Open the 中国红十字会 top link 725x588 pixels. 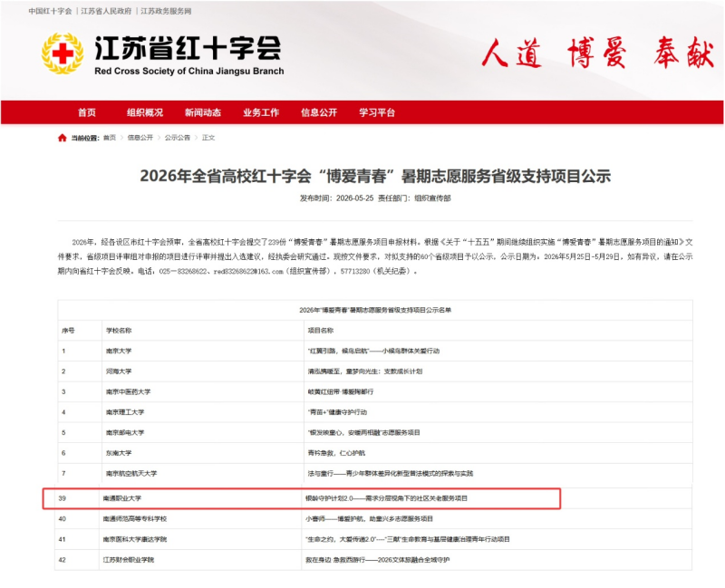pyautogui.click(x=50, y=11)
